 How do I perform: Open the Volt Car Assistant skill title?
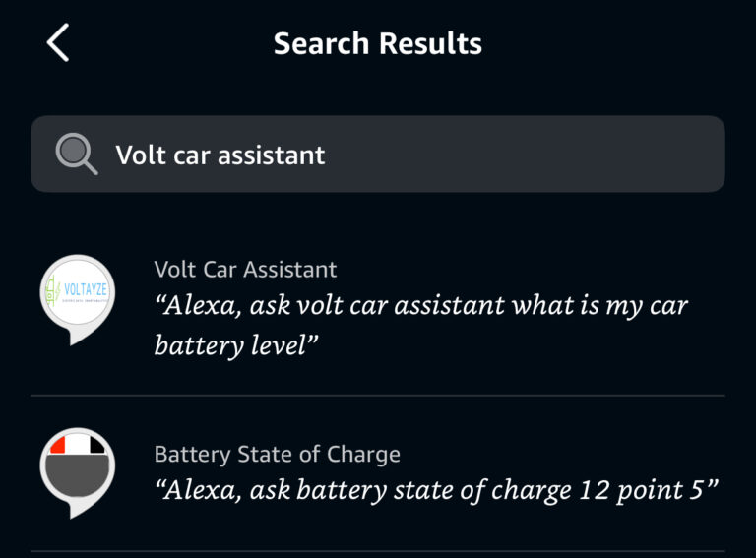pyautogui.click(x=245, y=269)
